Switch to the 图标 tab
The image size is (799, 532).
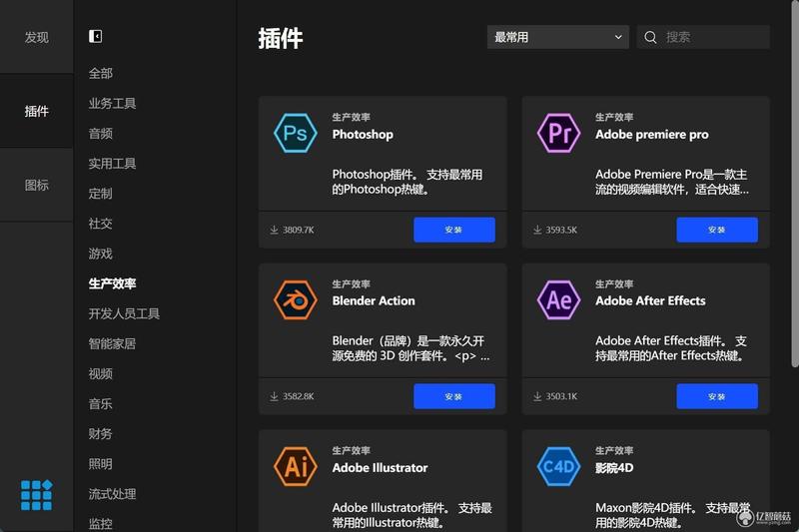pos(37,185)
